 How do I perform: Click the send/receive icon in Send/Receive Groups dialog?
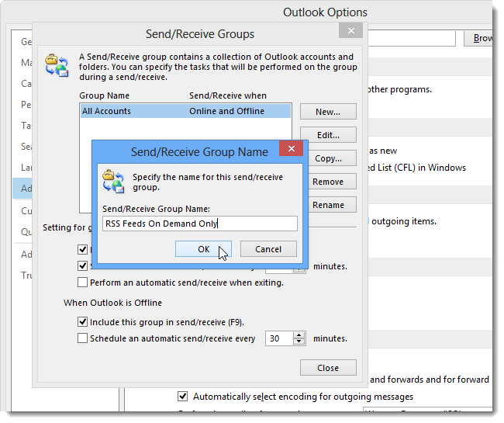click(x=57, y=65)
